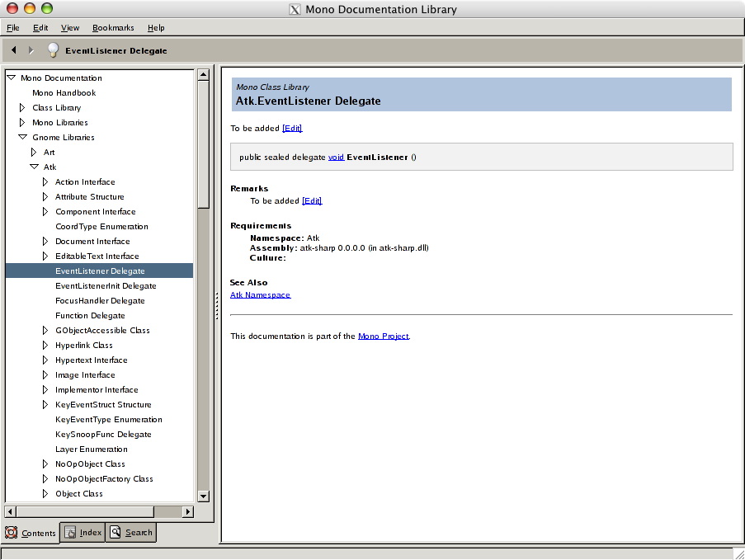Click the Search tab magnifier icon
The image size is (745, 560).
click(116, 532)
